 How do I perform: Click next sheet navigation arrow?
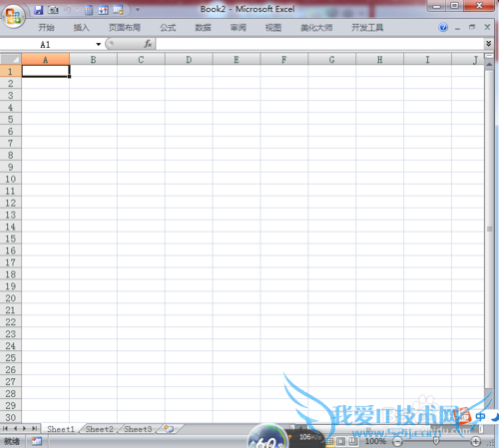point(24,429)
